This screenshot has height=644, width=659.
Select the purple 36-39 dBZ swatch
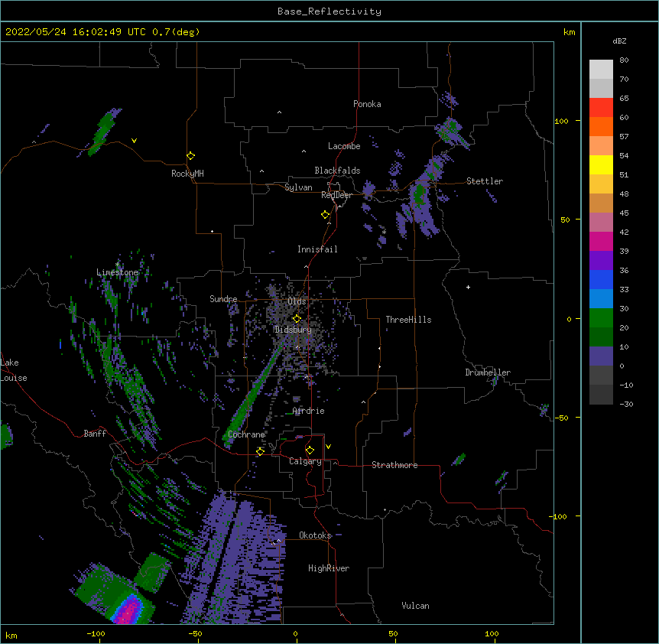tap(601, 261)
